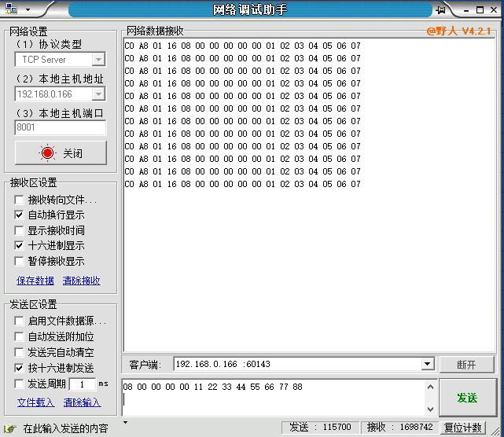The width and height of the screenshot is (504, 437).
Task: Toggle 显示接收时间 checkbox
Action: click(20, 230)
